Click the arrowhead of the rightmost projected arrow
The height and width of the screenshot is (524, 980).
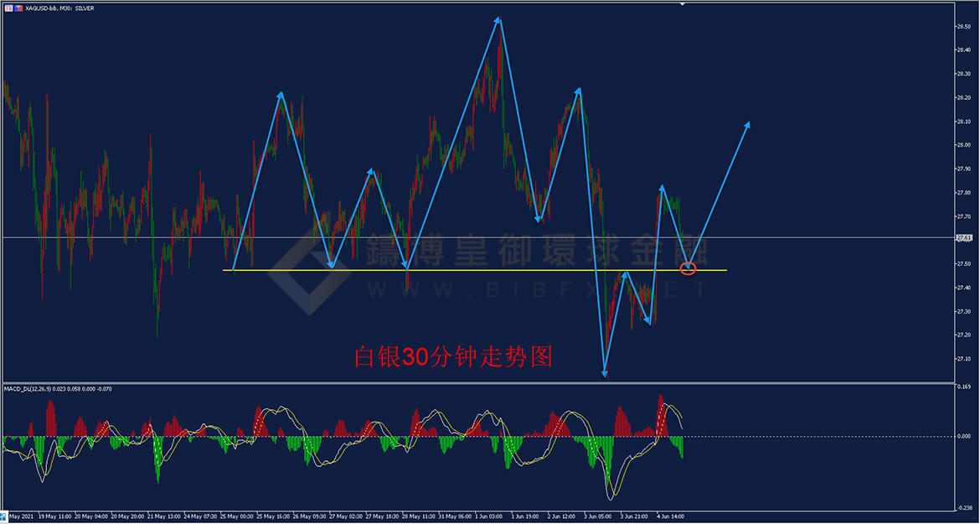tap(747, 124)
